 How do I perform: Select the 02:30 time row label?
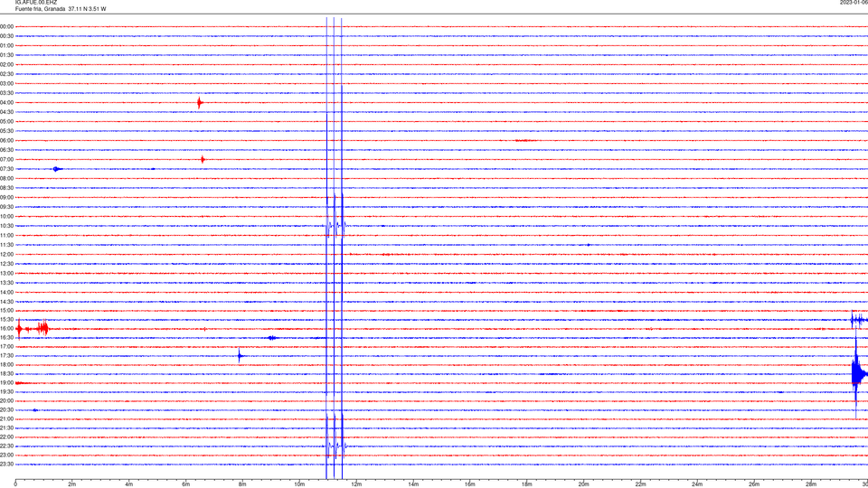(6, 74)
